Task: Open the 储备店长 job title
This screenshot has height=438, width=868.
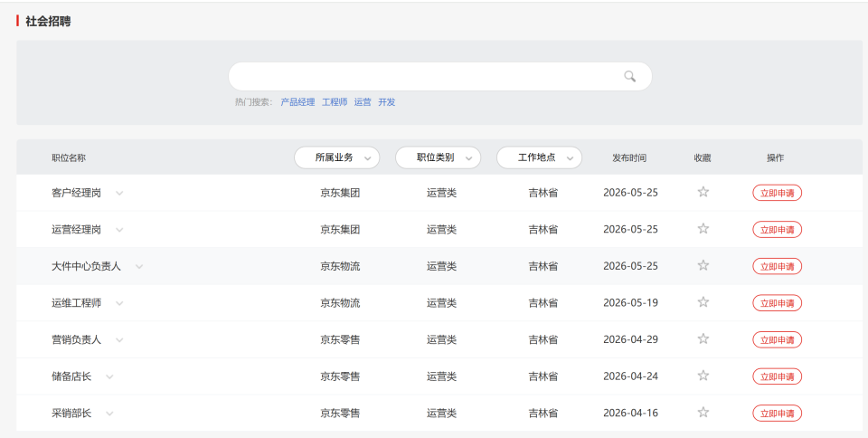Action: tap(71, 376)
